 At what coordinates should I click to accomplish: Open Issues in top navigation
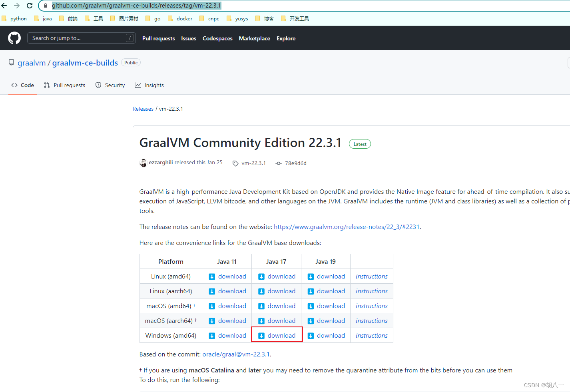coord(189,38)
